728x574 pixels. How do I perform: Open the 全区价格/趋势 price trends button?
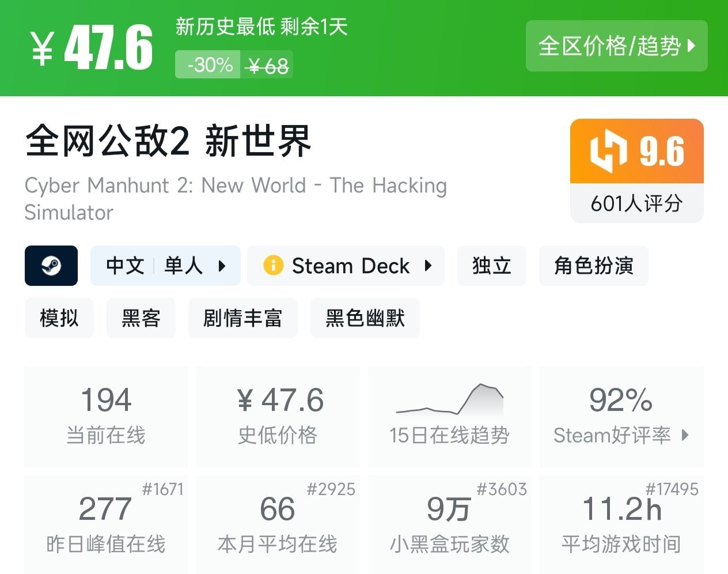pyautogui.click(x=616, y=46)
